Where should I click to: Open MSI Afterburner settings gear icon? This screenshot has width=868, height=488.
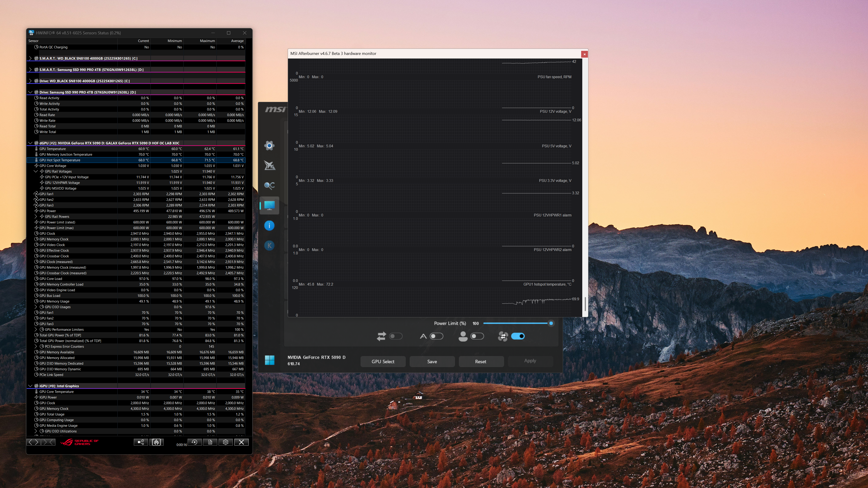(269, 145)
